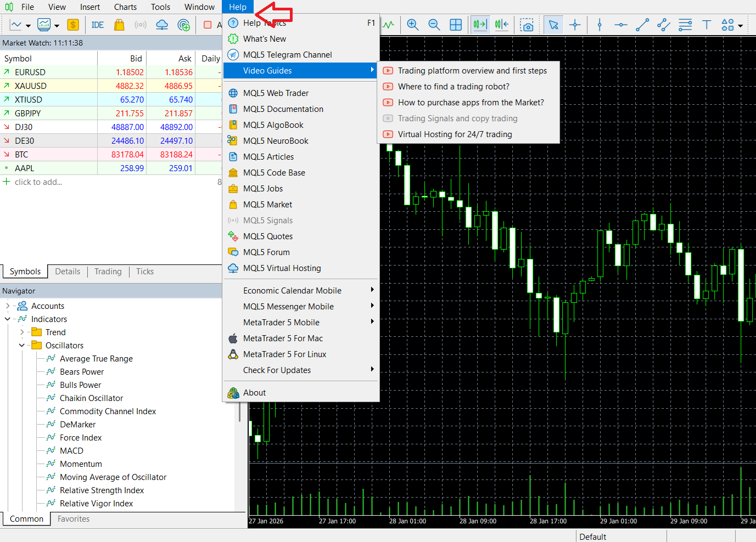756x542 pixels.
Task: Click the 'click to add...' symbol field
Action: (38, 182)
